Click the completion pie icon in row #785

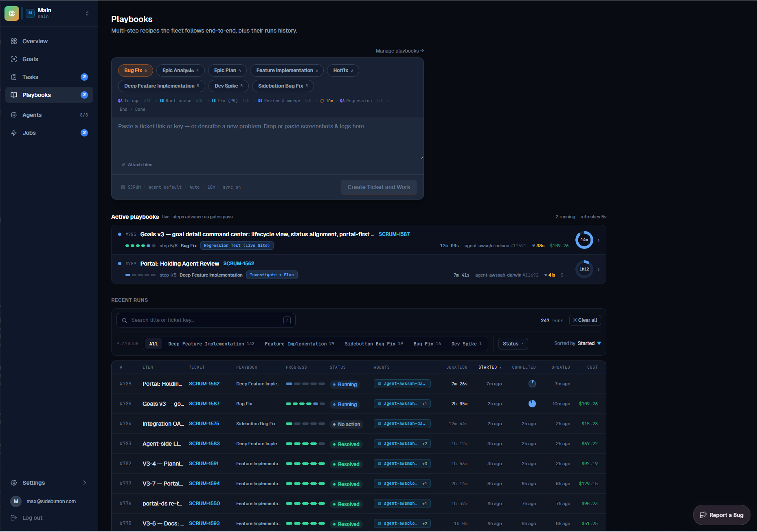(x=532, y=404)
